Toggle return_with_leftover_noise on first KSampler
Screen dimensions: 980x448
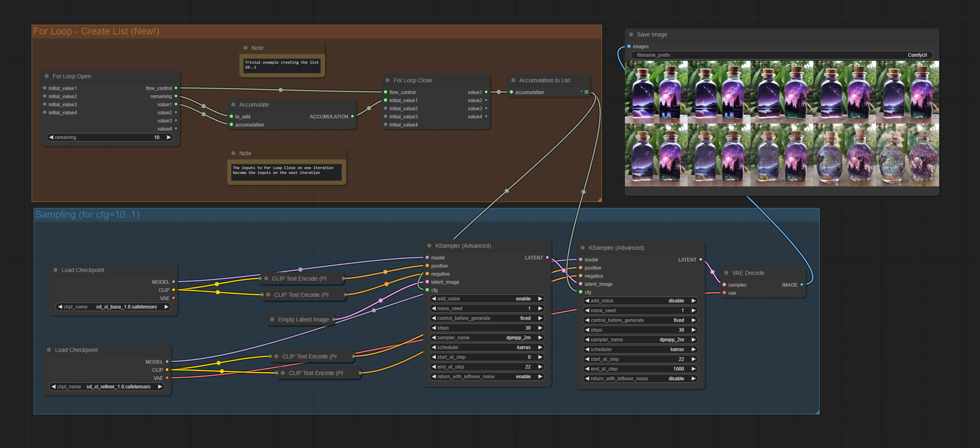[x=487, y=377]
